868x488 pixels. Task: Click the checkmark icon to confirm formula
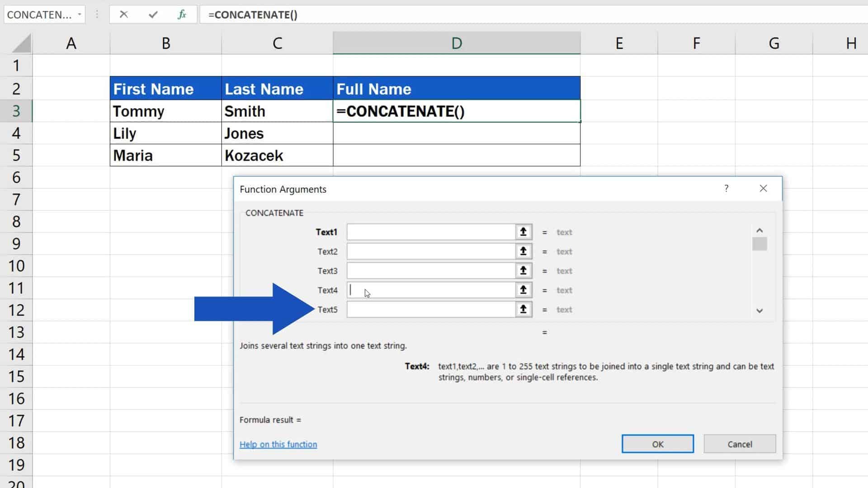point(153,14)
